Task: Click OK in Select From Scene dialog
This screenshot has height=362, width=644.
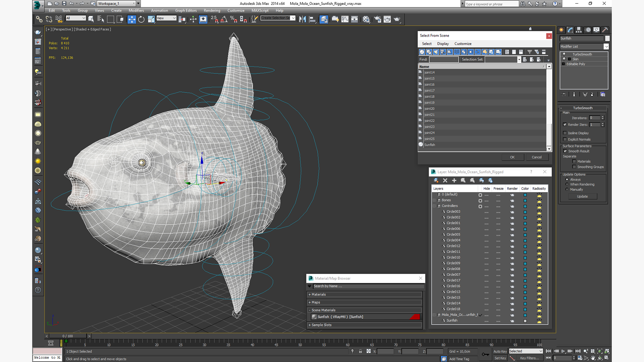Action: (512, 157)
